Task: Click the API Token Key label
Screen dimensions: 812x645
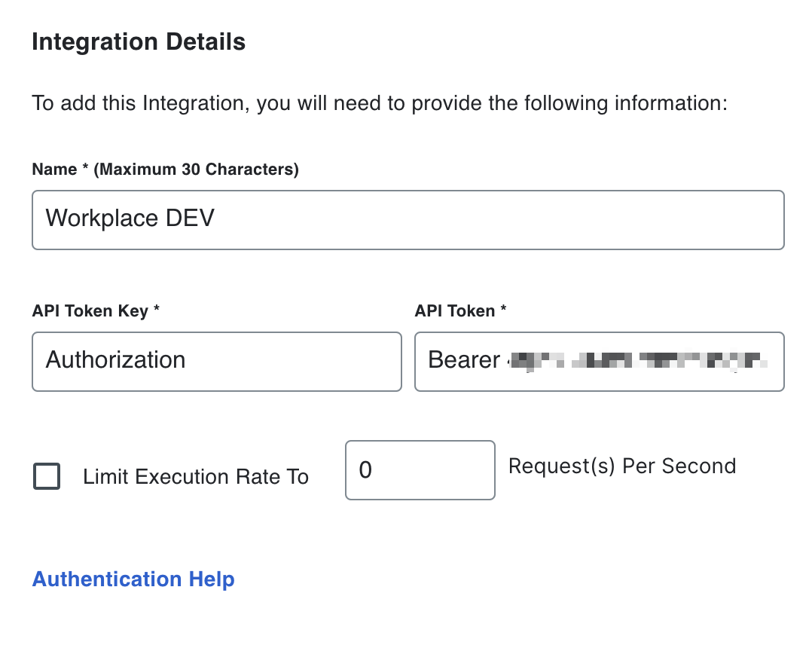Action: [x=96, y=310]
